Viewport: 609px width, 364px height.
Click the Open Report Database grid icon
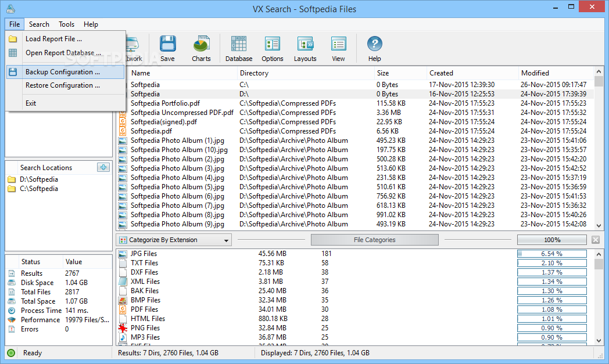[x=13, y=53]
